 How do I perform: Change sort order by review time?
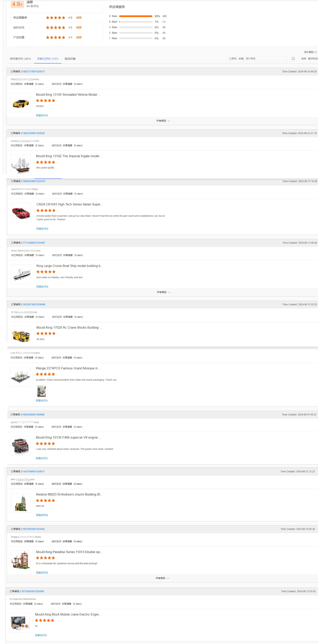309,59
